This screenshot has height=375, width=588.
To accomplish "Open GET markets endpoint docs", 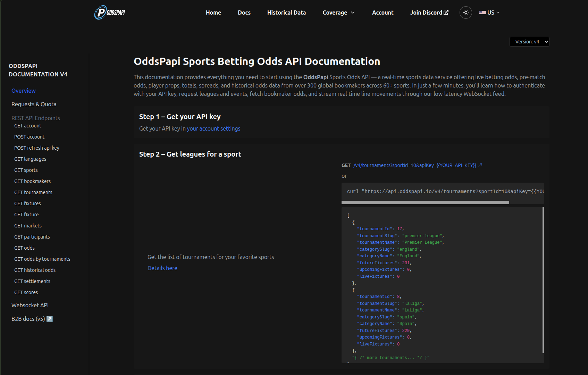I will [x=28, y=226].
